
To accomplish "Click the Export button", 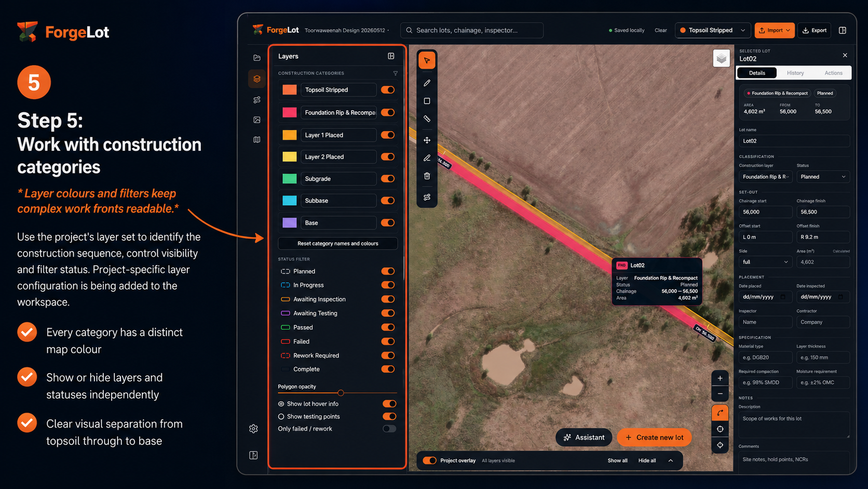I will (x=815, y=30).
